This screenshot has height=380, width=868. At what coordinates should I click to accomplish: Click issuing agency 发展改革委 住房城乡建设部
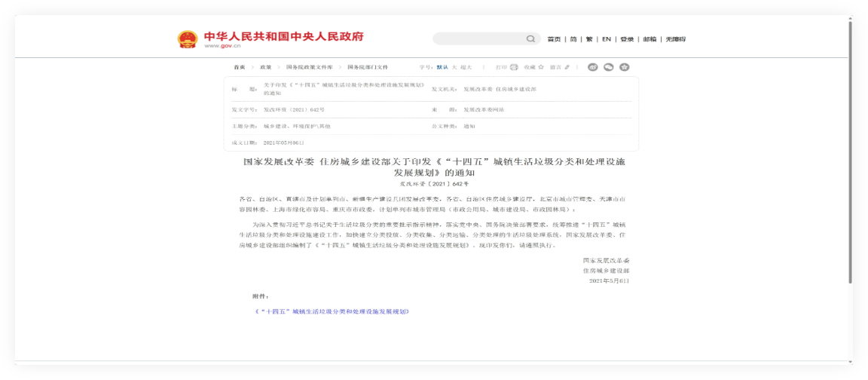(x=500, y=89)
